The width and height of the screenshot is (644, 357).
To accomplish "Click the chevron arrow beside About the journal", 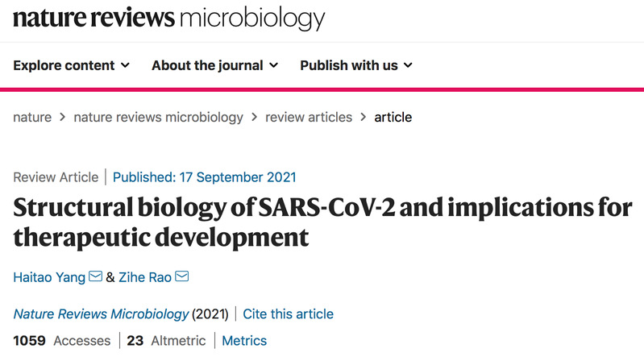I will coord(273,65).
